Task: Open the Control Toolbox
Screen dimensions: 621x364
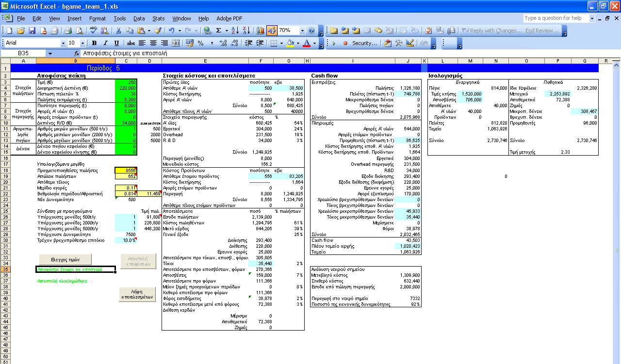Action: pos(399,43)
